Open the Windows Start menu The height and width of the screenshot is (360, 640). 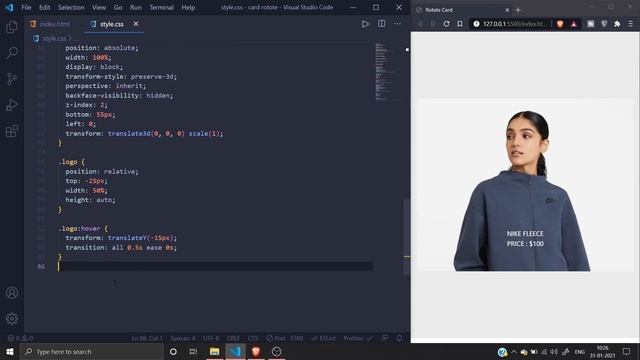[x=10, y=351]
